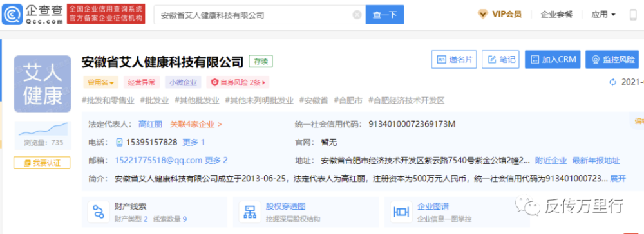The width and height of the screenshot is (644, 234).
Task: Expand the 简介 with 展开
Action: pyautogui.click(x=618, y=178)
